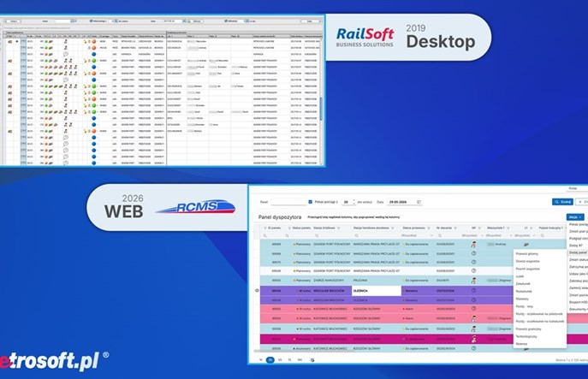The width and height of the screenshot is (588, 379).
Task: Click the question mark icon in the white row
Action: [473, 270]
